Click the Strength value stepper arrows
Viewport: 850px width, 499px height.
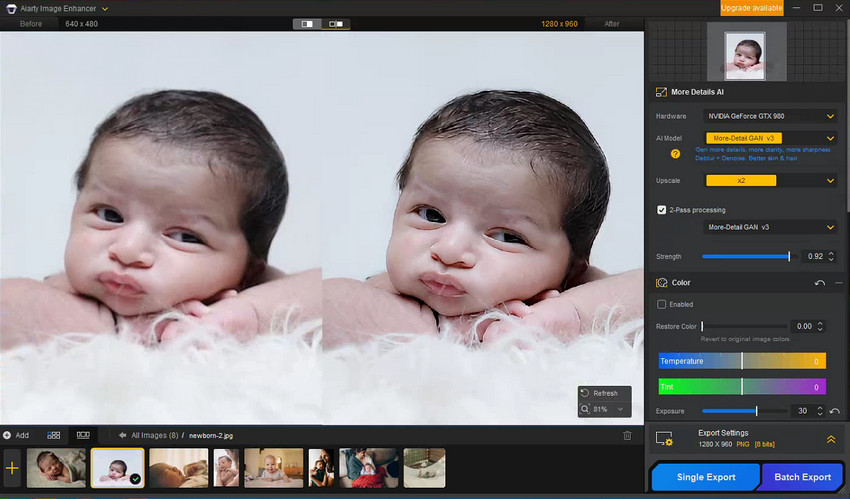(831, 256)
